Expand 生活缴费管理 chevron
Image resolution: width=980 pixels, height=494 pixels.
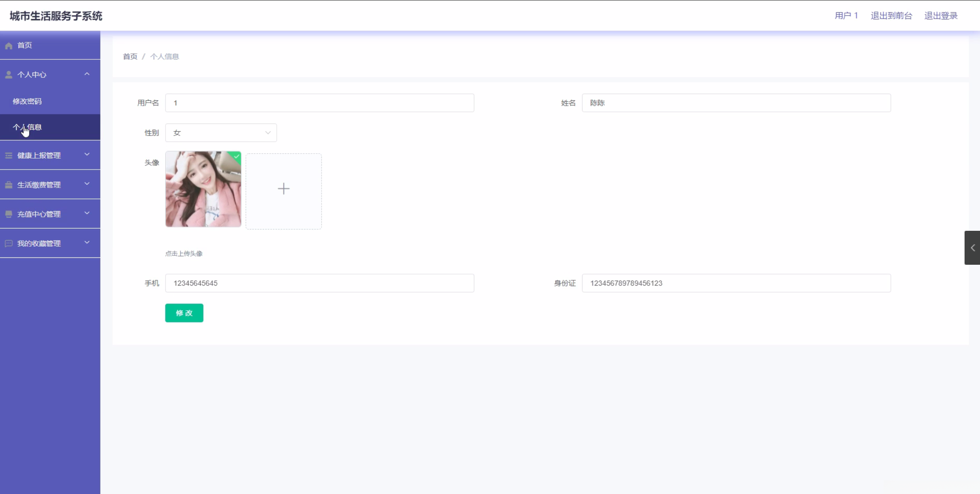tap(87, 184)
